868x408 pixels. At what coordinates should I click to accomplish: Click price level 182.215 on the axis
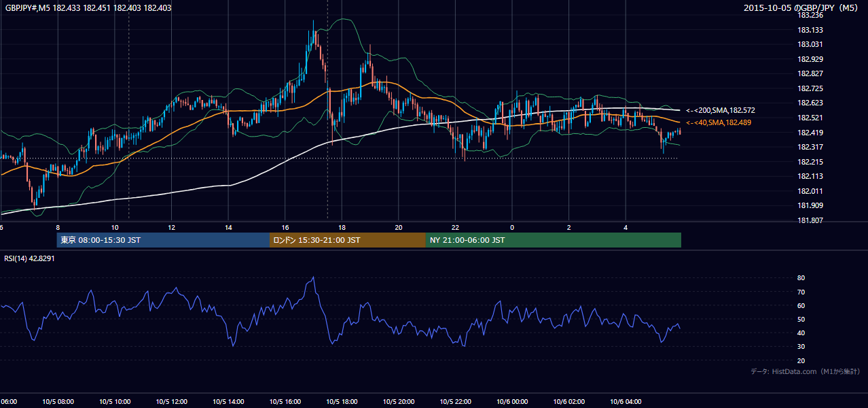(x=810, y=162)
